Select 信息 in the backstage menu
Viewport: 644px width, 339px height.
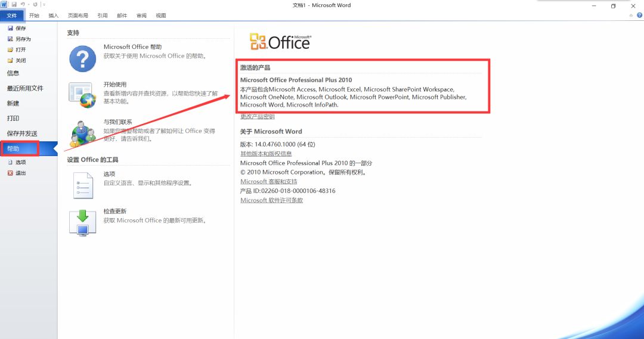13,73
